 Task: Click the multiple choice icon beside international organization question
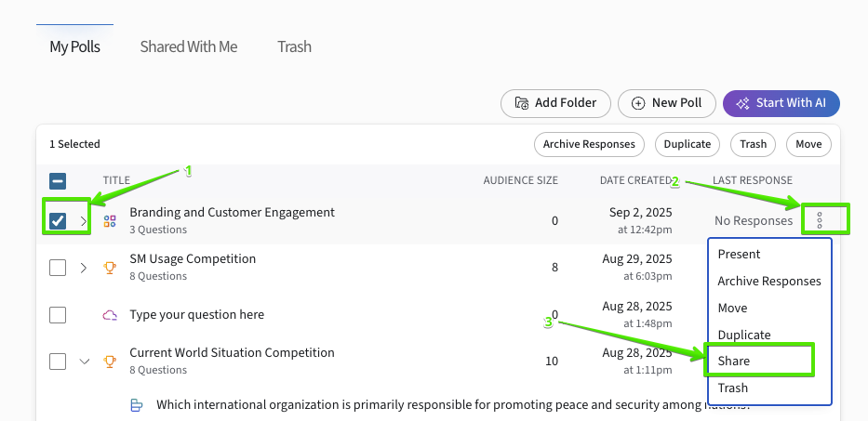click(137, 405)
